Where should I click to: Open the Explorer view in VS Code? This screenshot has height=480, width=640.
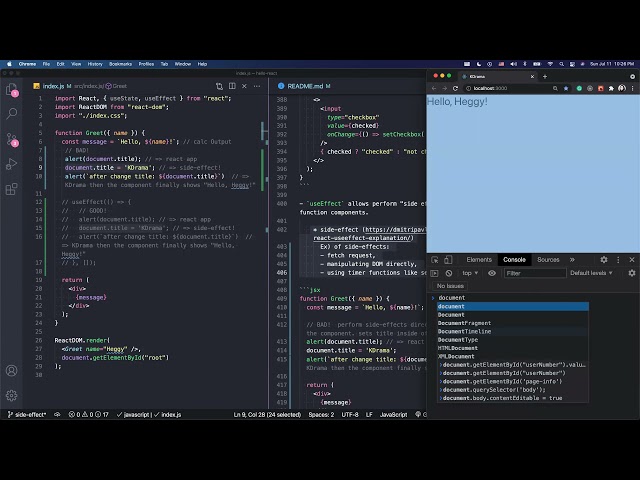tap(11, 89)
